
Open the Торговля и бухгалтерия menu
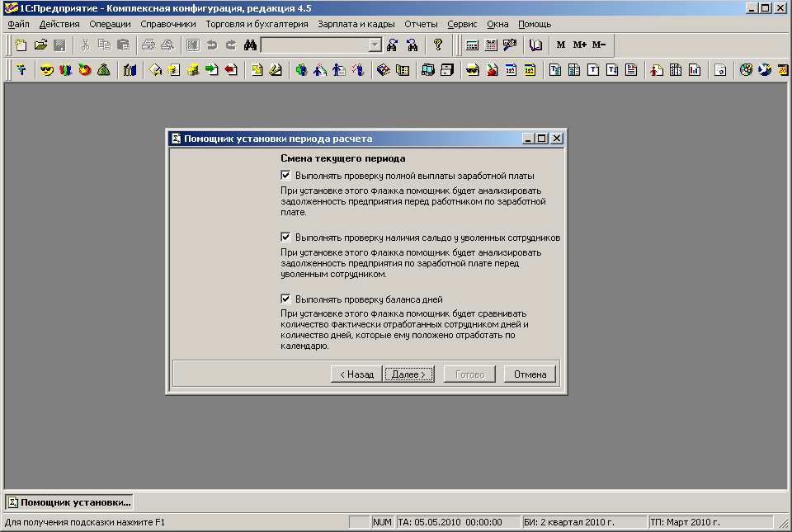coord(257,24)
